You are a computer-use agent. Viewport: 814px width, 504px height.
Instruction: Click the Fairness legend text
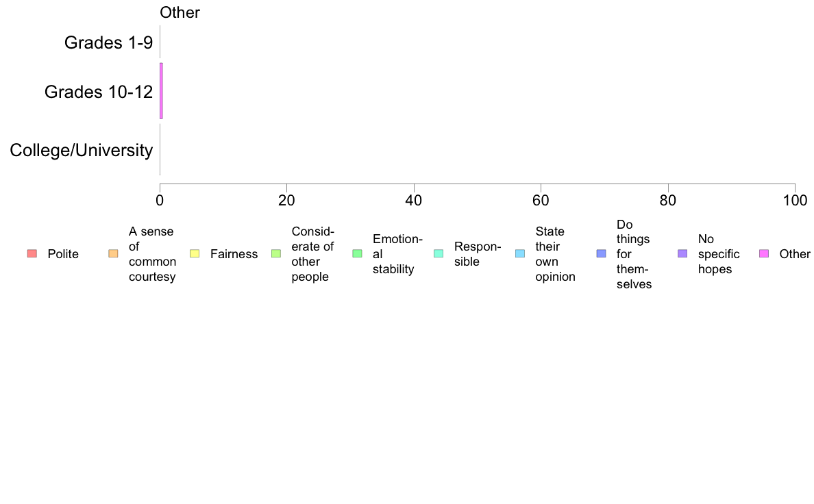(234, 254)
